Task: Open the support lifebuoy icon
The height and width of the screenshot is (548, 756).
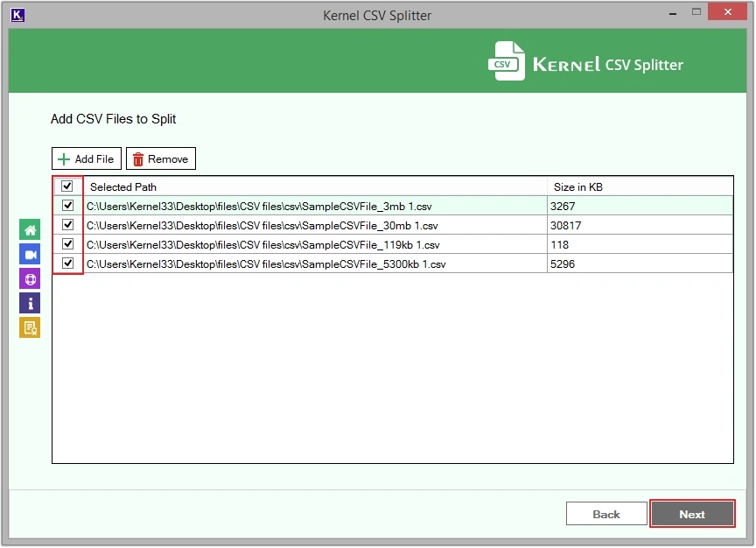Action: click(30, 278)
